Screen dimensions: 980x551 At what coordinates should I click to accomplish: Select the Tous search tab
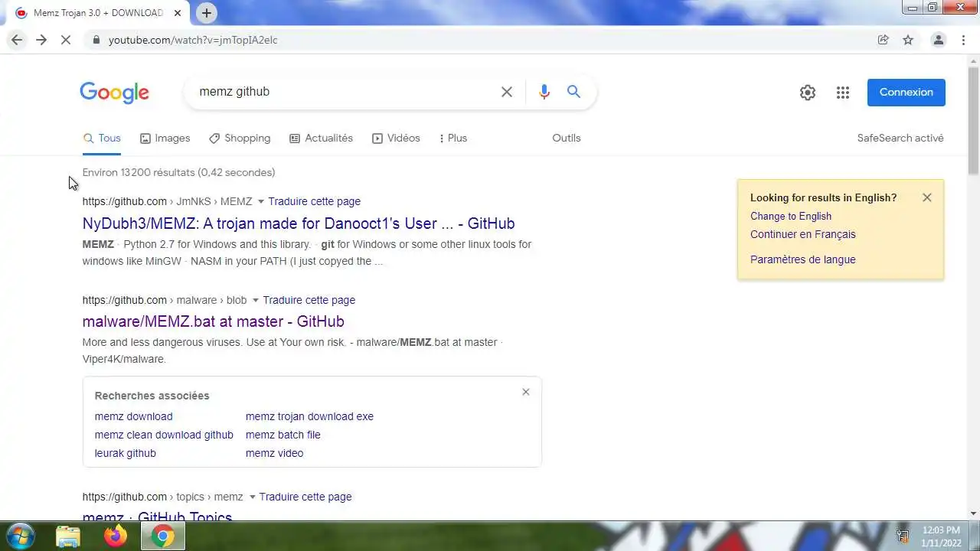(x=102, y=139)
